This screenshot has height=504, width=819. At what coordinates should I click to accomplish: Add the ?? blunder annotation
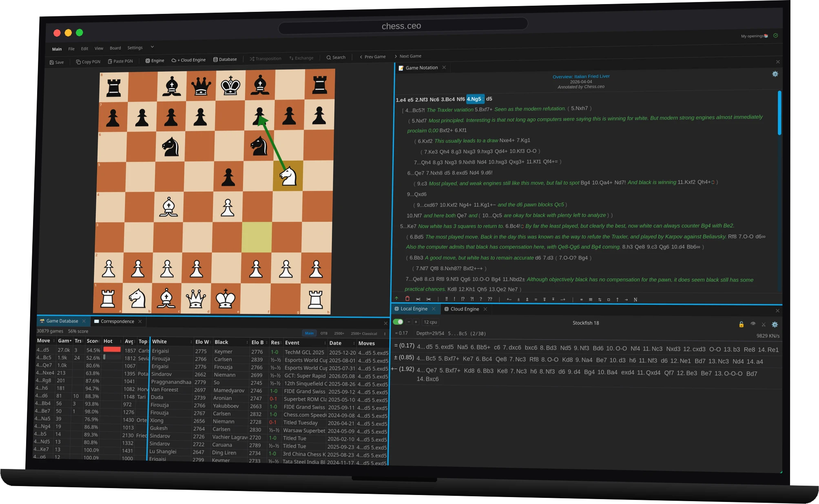[x=490, y=299]
